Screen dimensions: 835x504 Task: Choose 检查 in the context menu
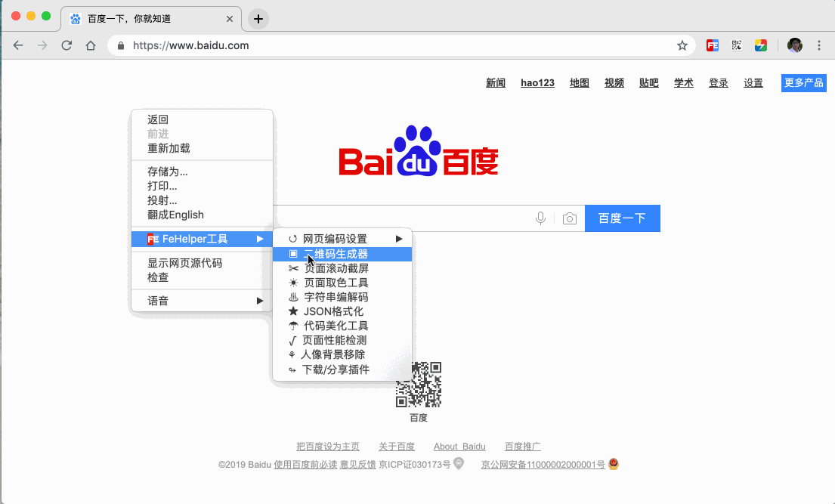pyautogui.click(x=202, y=277)
